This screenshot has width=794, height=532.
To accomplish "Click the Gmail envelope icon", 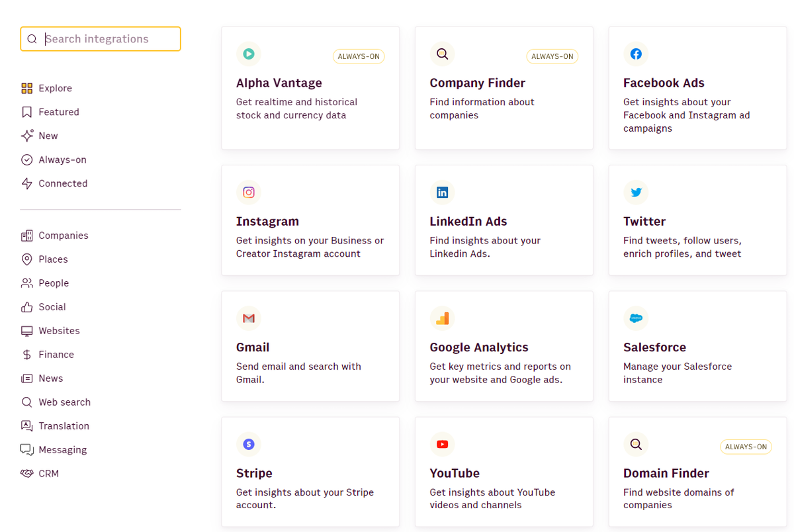I will point(249,318).
